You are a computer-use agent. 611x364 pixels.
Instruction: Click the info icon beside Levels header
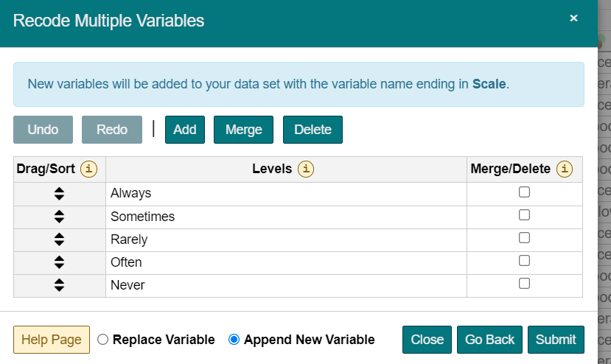[306, 169]
